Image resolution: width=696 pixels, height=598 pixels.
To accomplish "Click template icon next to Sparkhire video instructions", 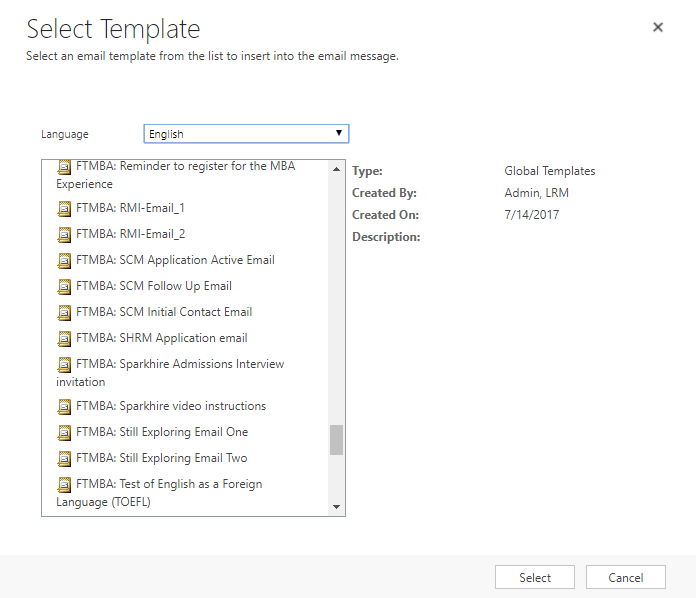I will tap(64, 406).
